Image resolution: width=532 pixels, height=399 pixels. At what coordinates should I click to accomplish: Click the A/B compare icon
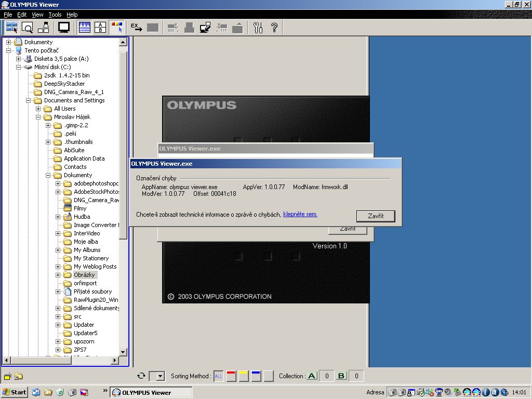tap(100, 28)
